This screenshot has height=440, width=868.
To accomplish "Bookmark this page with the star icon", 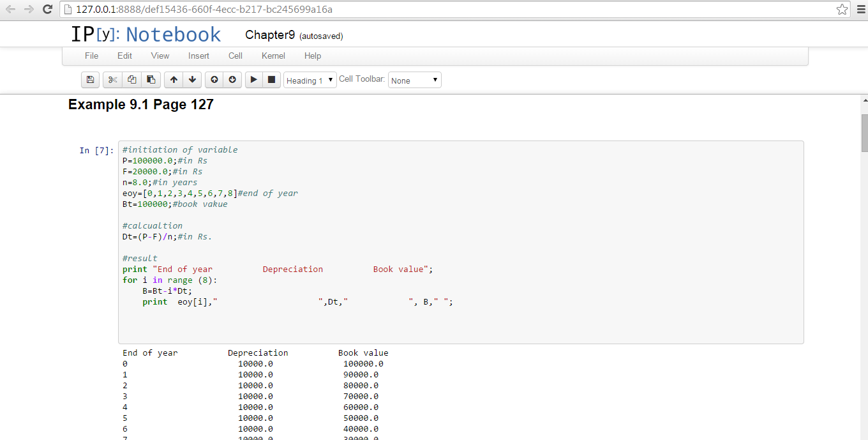I will coord(842,10).
